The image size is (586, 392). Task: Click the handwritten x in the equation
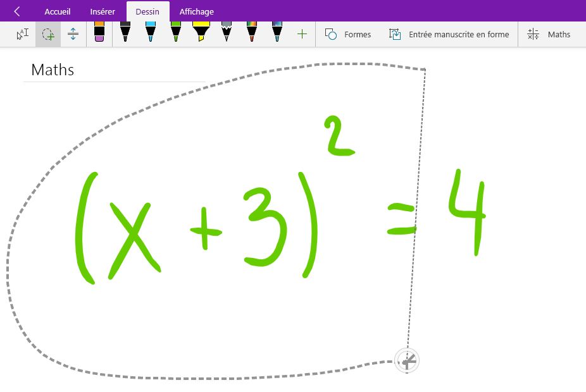pos(134,241)
